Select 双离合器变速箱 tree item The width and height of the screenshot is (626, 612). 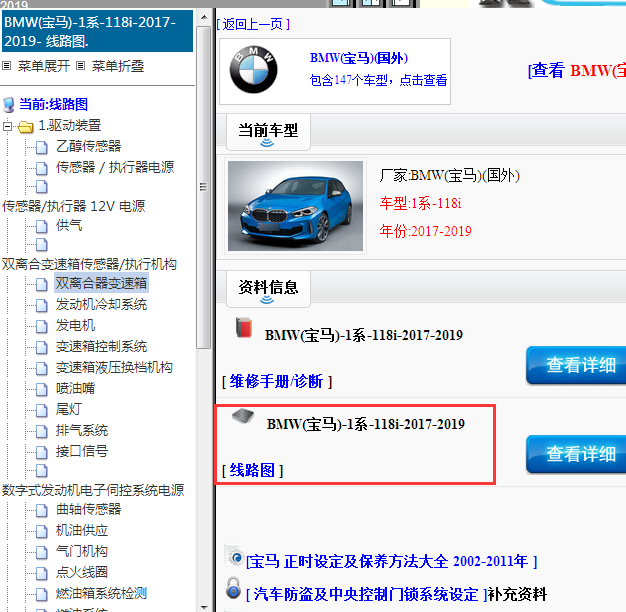(x=101, y=283)
